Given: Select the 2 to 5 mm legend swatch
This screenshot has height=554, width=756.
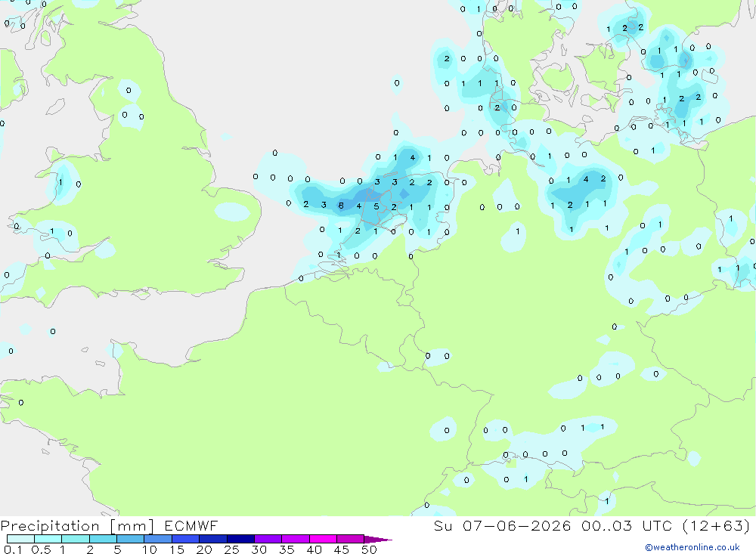Looking at the screenshot, I should click(103, 539).
